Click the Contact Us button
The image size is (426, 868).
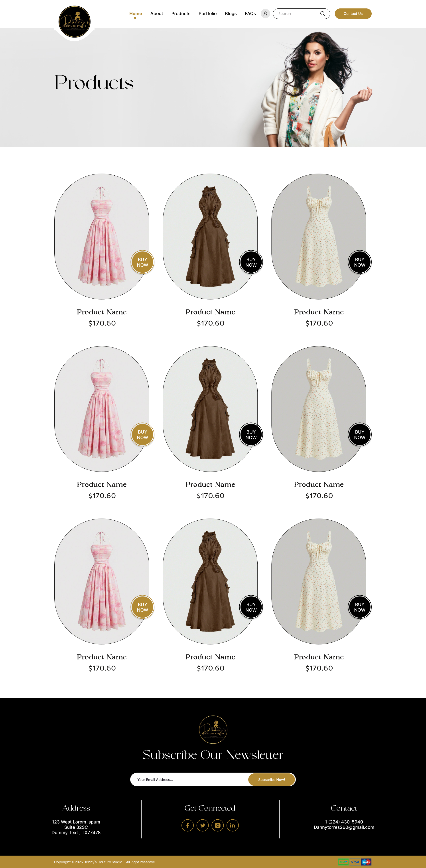(353, 14)
